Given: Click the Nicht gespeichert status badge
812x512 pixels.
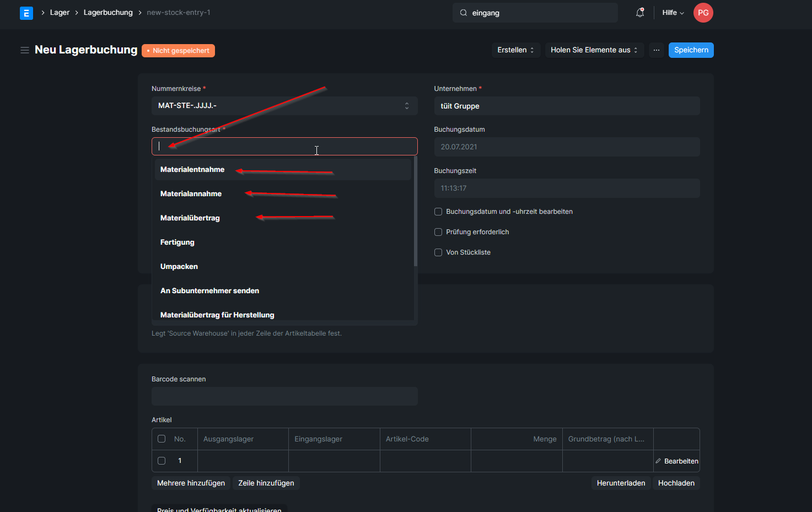Looking at the screenshot, I should click(178, 51).
